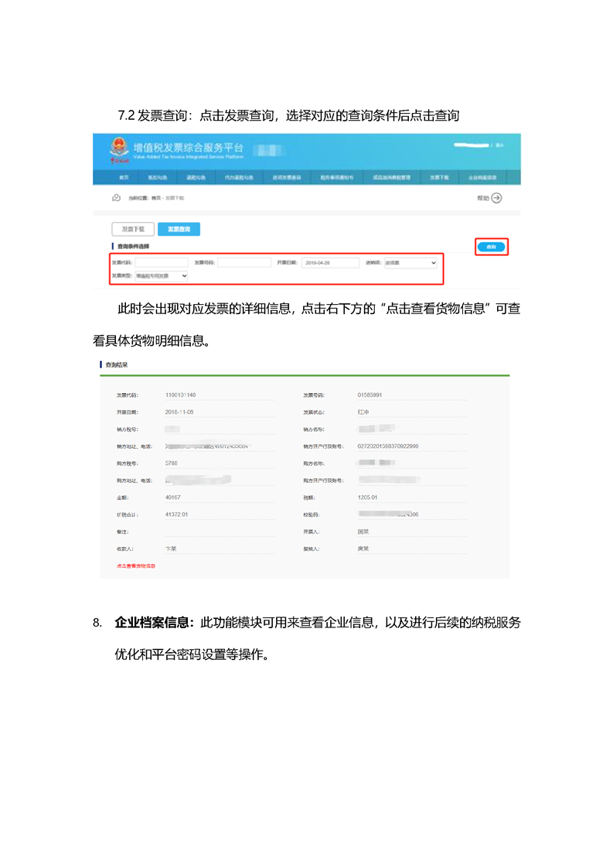Switch to the 发票下载 tab button
This screenshot has height=868, width=613.
[x=133, y=229]
